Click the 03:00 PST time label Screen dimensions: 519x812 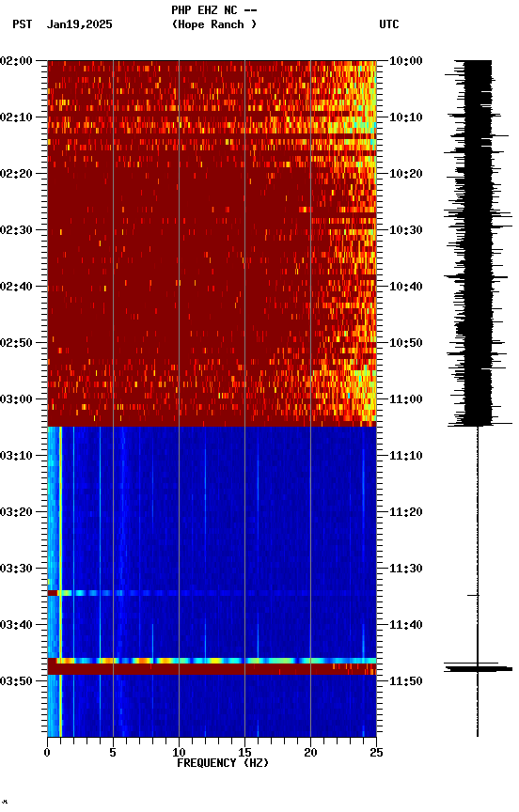coord(16,399)
